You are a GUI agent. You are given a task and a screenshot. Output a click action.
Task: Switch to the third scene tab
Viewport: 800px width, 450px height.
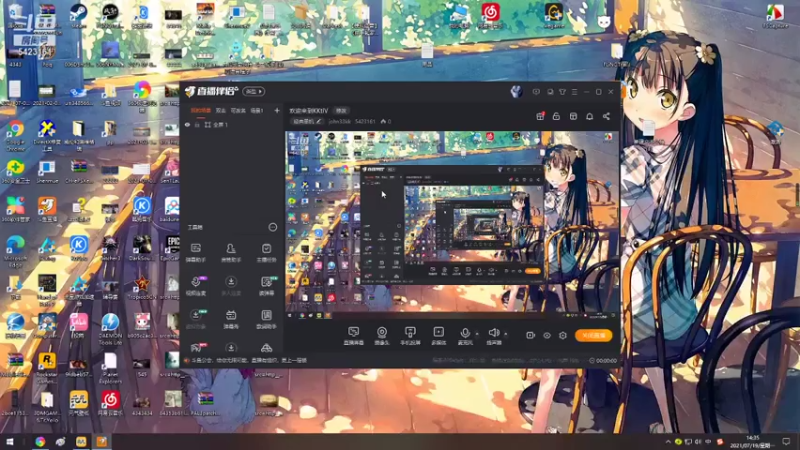(x=238, y=111)
